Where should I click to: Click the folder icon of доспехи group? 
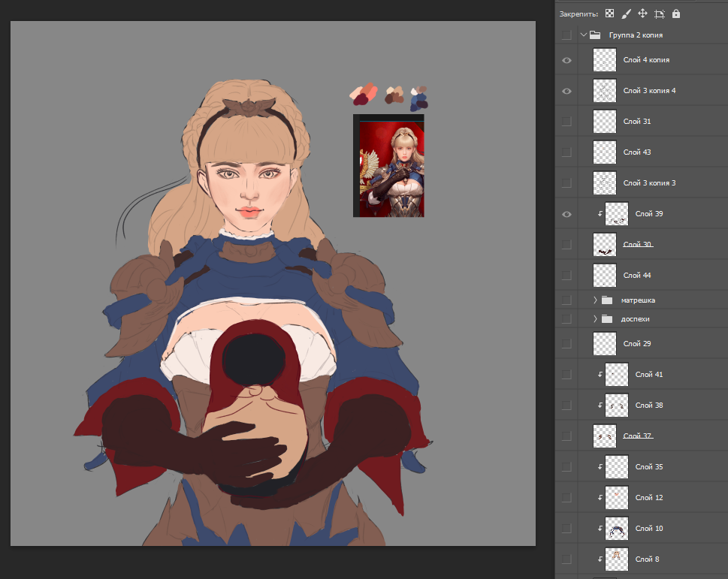607,319
